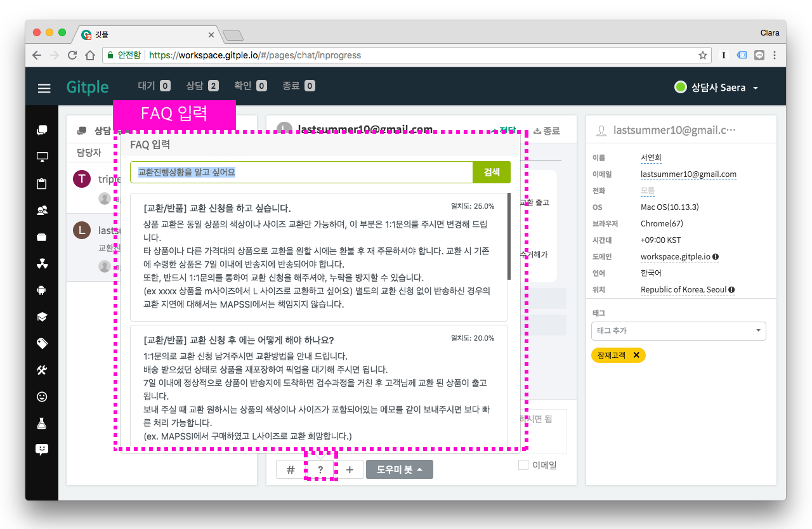
Task: Open the briefcase sidebar icon
Action: point(42,237)
